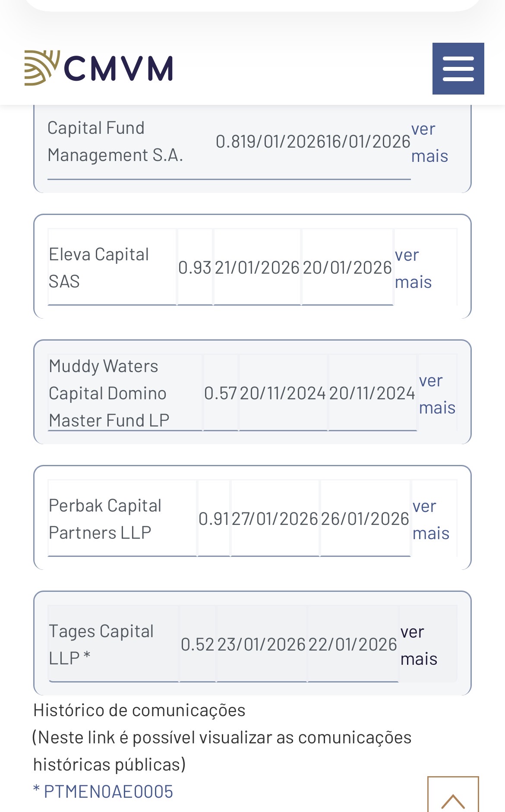Screen dimensions: 505x812
Task: Click the 'Histórico de comunicações' heading
Action: (x=139, y=711)
